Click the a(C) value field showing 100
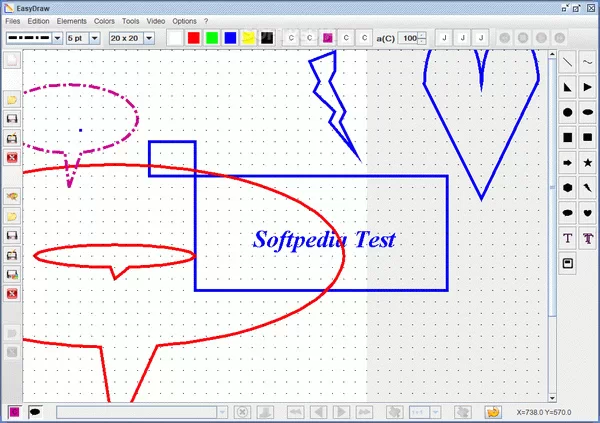 pyautogui.click(x=408, y=38)
